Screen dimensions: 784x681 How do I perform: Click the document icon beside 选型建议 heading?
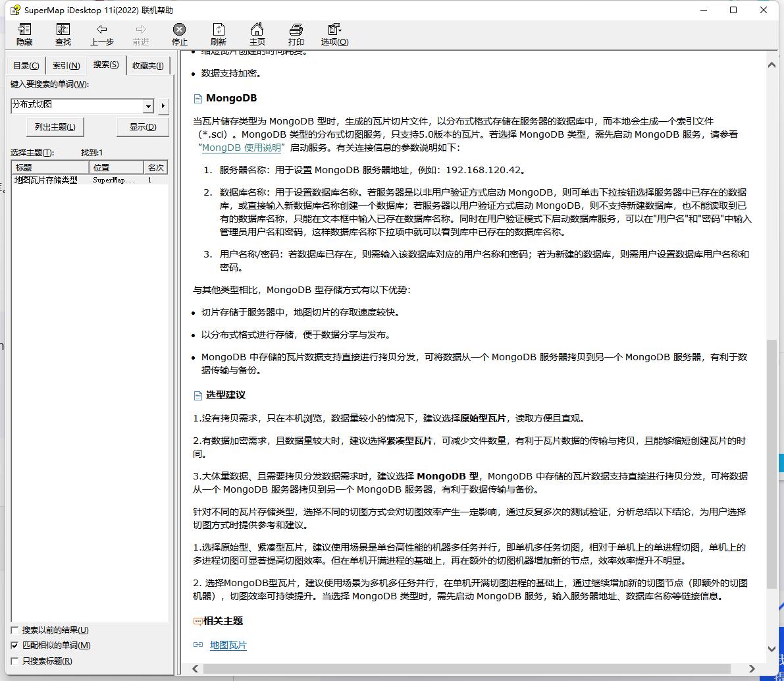(198, 396)
